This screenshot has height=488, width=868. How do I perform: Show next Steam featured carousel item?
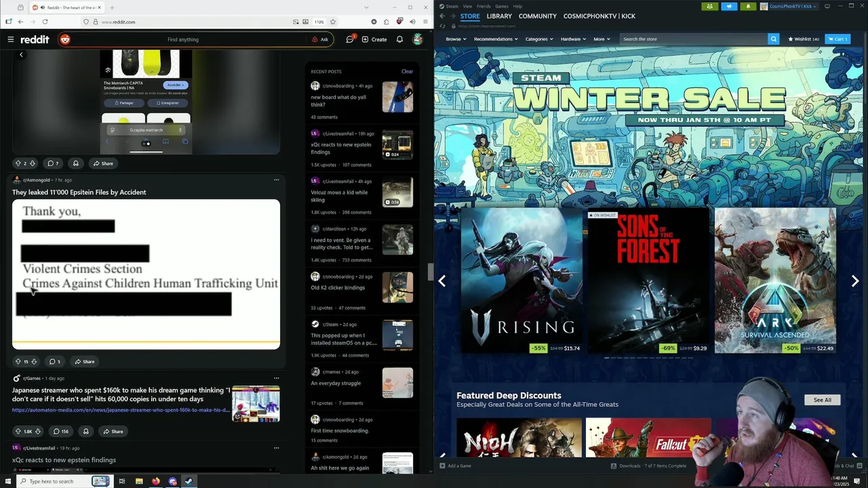tap(855, 281)
